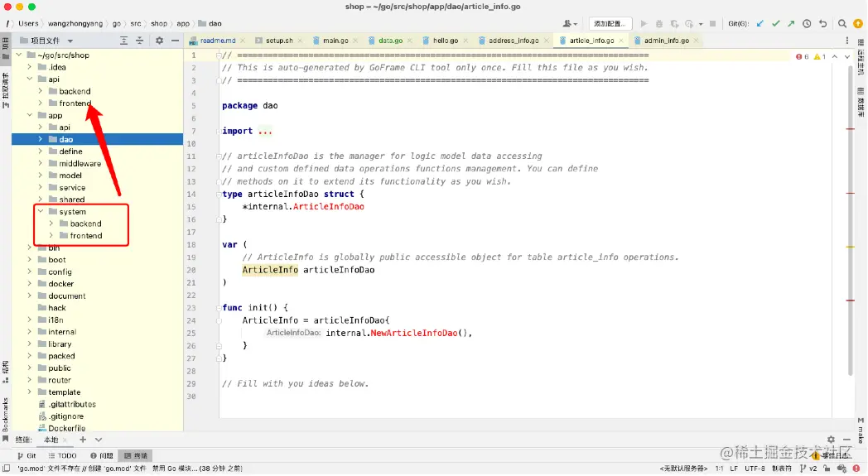Click 添加配置 add configuration button
Image resolution: width=868 pixels, height=476 pixels.
[x=610, y=24]
